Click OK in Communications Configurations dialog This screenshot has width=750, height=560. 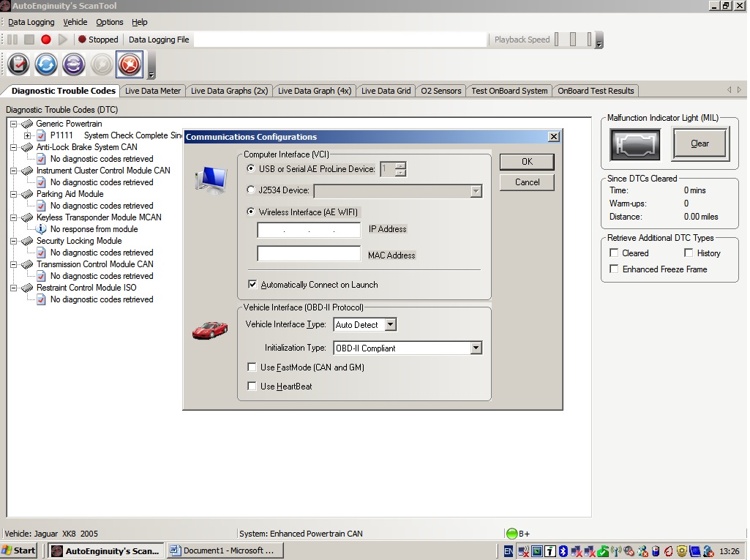tap(527, 162)
